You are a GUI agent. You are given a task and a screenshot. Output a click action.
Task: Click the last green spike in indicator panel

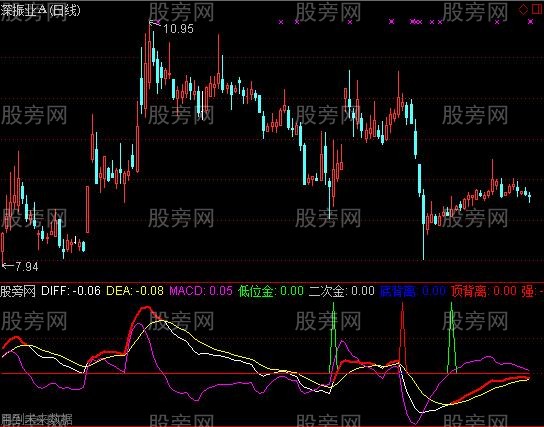point(452,337)
